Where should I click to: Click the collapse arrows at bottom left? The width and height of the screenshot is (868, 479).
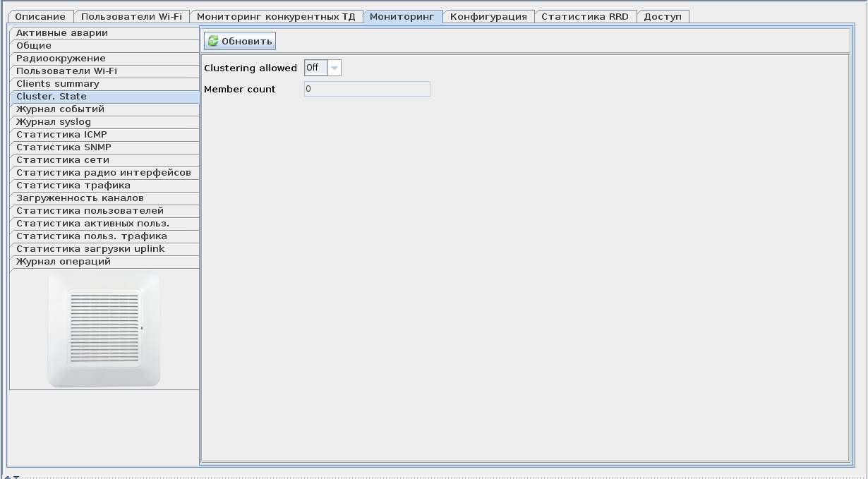pos(11,477)
